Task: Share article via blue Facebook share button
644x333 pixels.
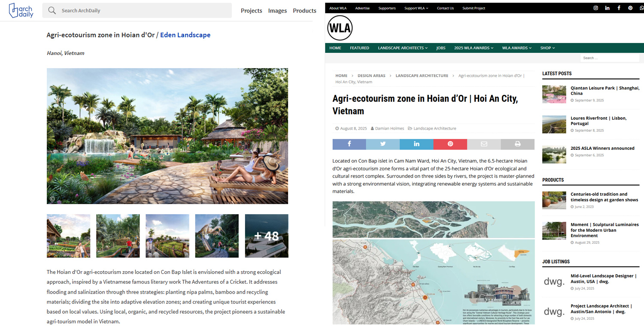Action: [x=349, y=144]
